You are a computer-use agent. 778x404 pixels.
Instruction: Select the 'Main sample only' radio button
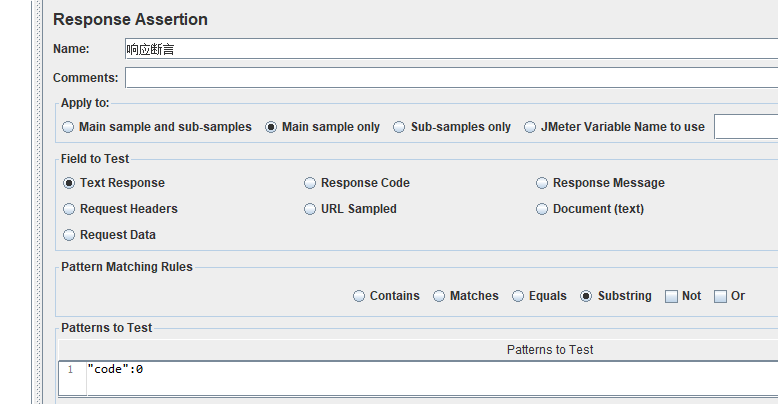271,127
